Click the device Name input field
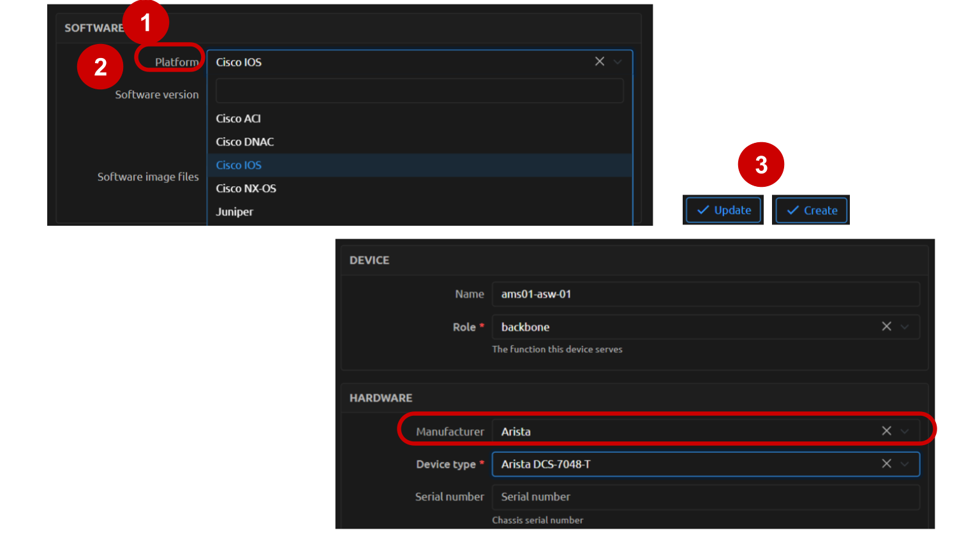 pos(705,294)
